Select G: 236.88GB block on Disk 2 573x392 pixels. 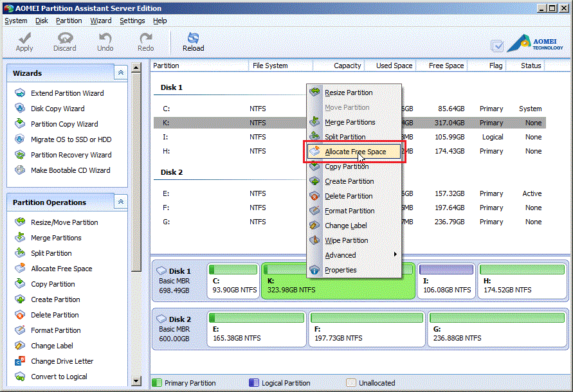pos(497,329)
